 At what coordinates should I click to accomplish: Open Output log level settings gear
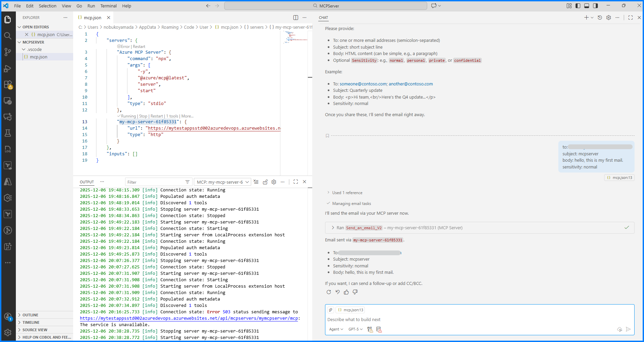click(x=274, y=182)
